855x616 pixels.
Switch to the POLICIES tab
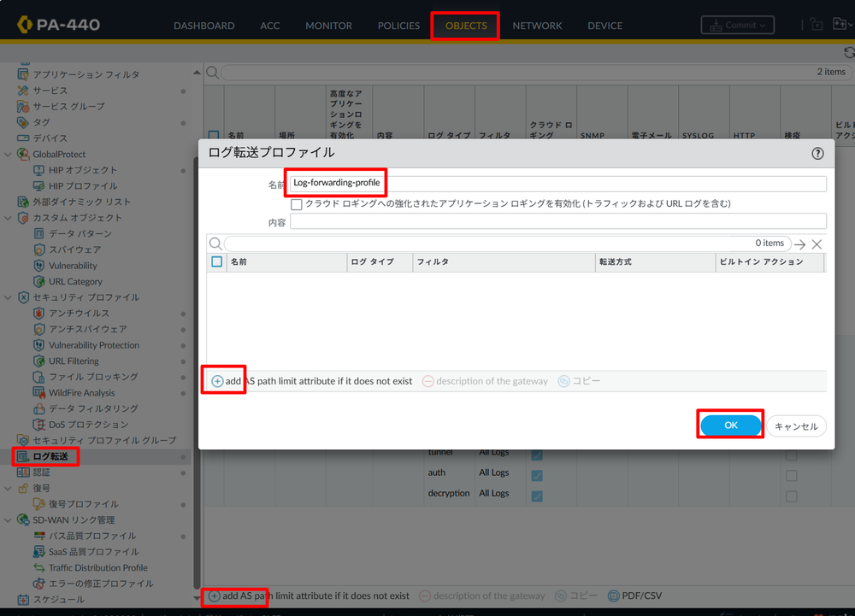(398, 26)
